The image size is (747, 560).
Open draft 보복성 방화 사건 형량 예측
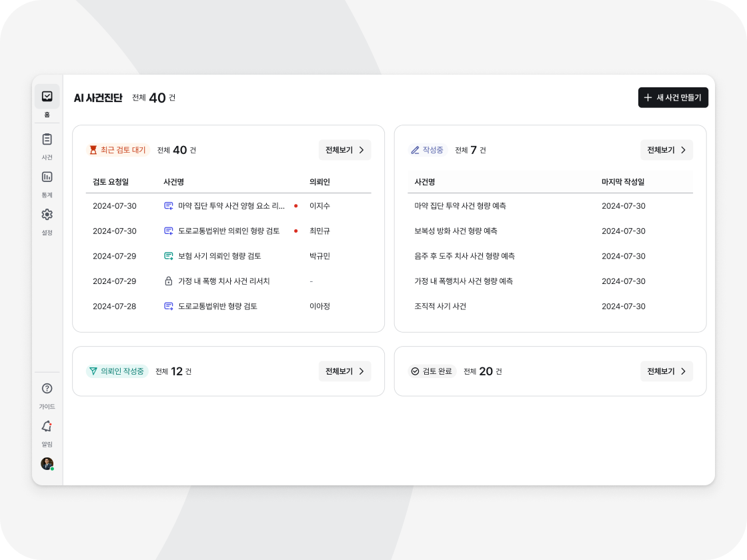(456, 231)
